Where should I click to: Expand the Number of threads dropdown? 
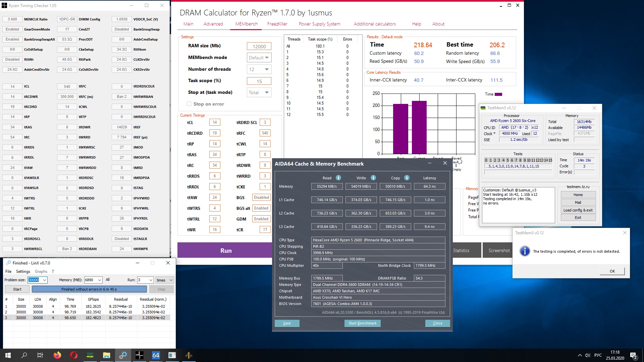pyautogui.click(x=259, y=69)
